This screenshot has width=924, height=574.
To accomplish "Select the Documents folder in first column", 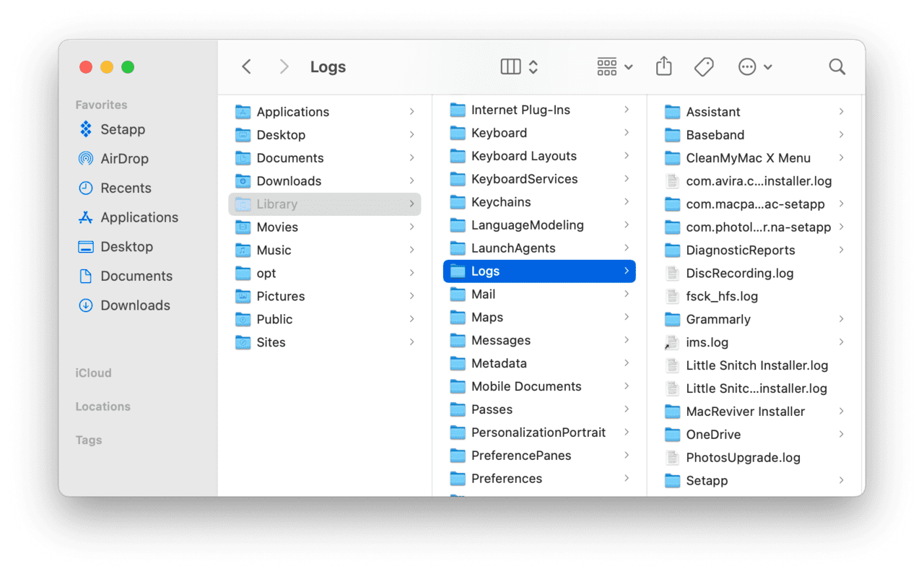I will point(325,158).
